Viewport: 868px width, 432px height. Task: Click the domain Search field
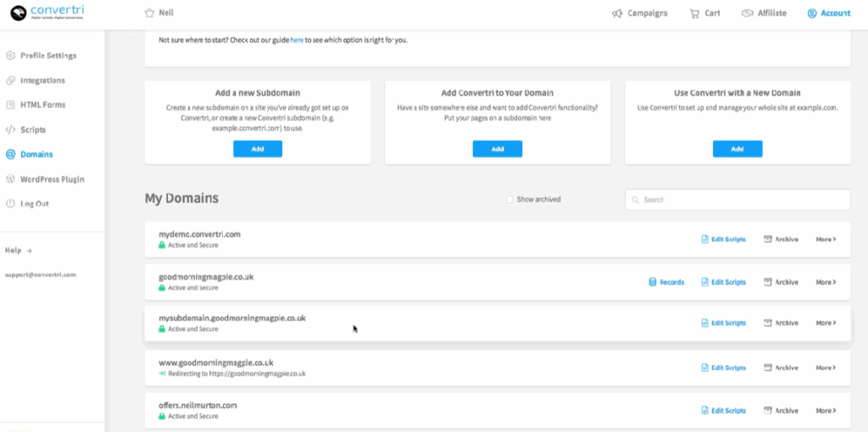pos(737,200)
